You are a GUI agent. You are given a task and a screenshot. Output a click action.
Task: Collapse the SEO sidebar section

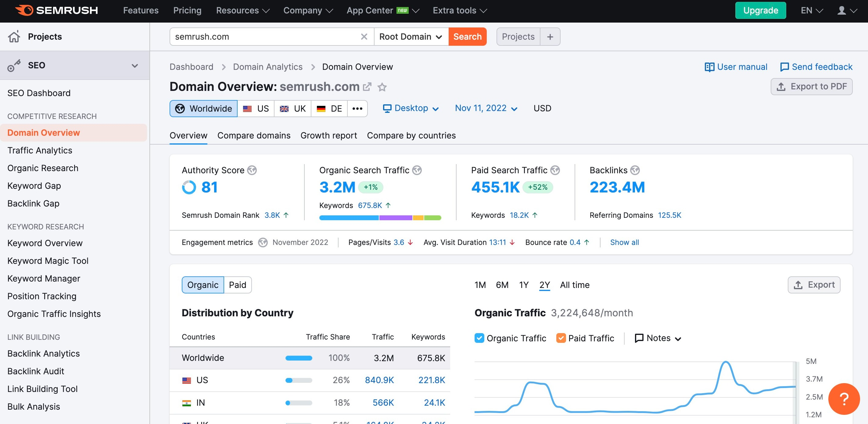(135, 65)
